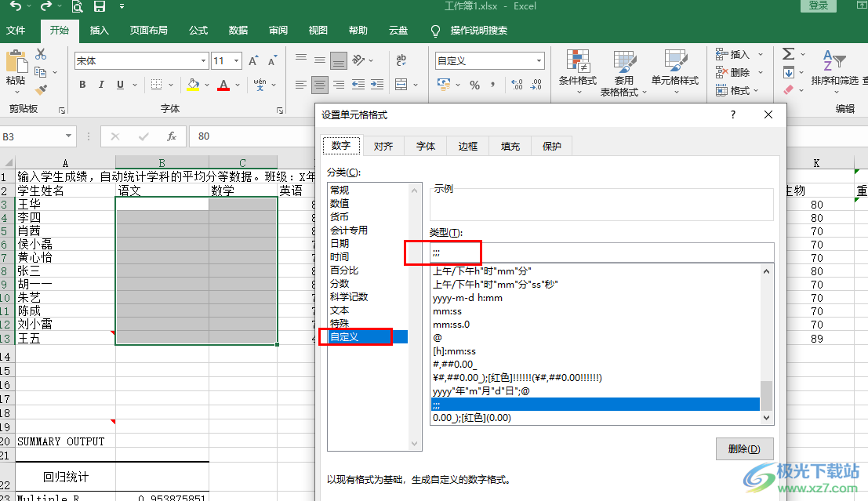Open the font group dialog launcher
The height and width of the screenshot is (501, 868).
[x=280, y=111]
